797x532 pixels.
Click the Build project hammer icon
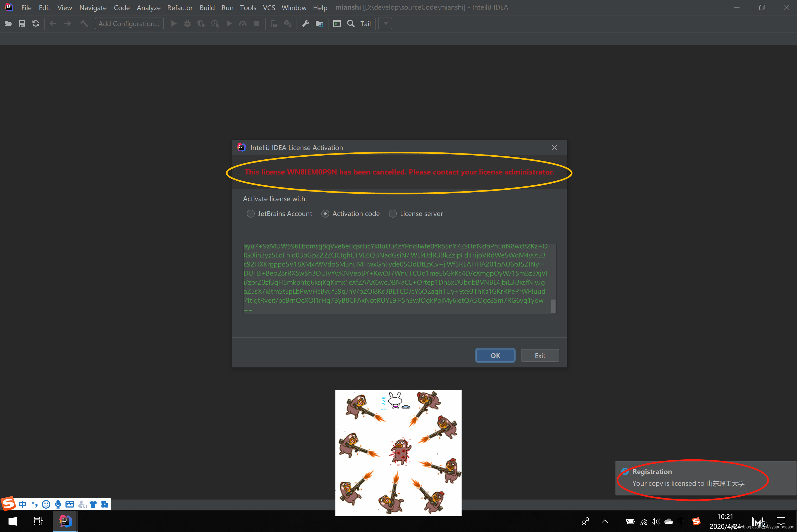tap(85, 24)
